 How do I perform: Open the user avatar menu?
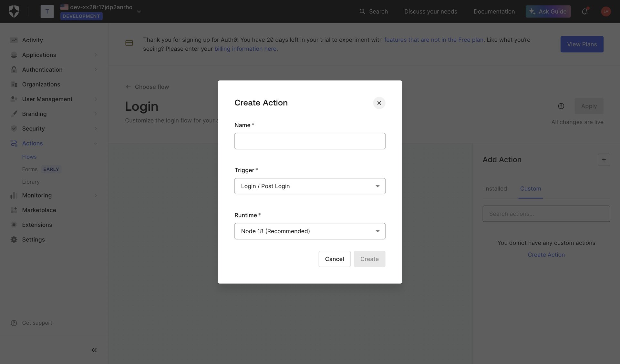(x=606, y=11)
